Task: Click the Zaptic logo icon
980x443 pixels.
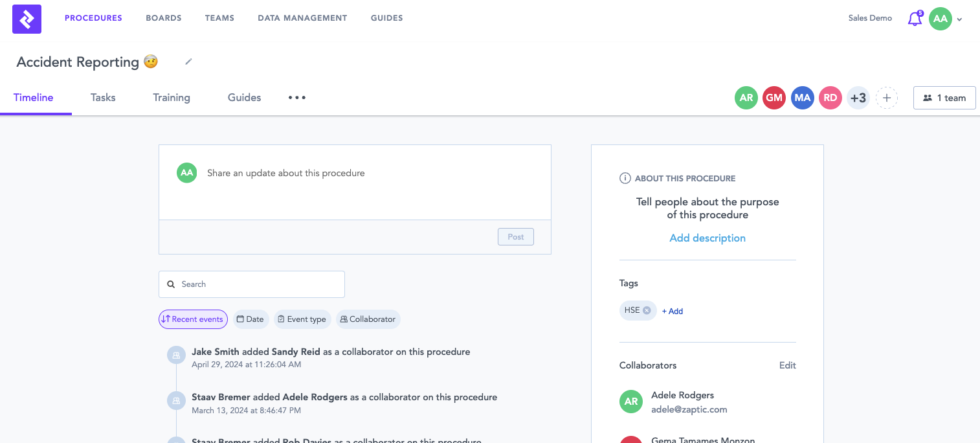Action: (27, 19)
